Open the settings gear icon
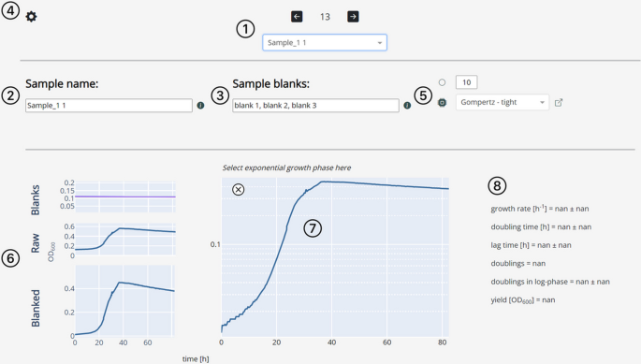 31,16
